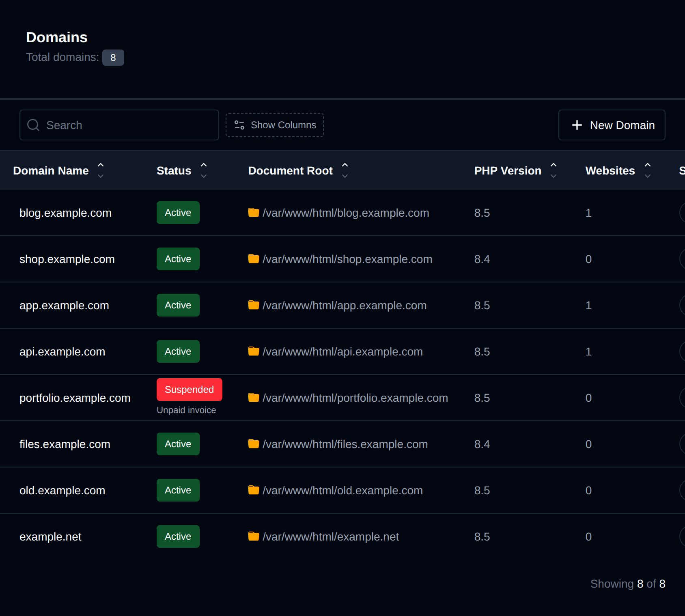The height and width of the screenshot is (616, 685).
Task: Click Active badge for files.example.com
Action: (178, 444)
